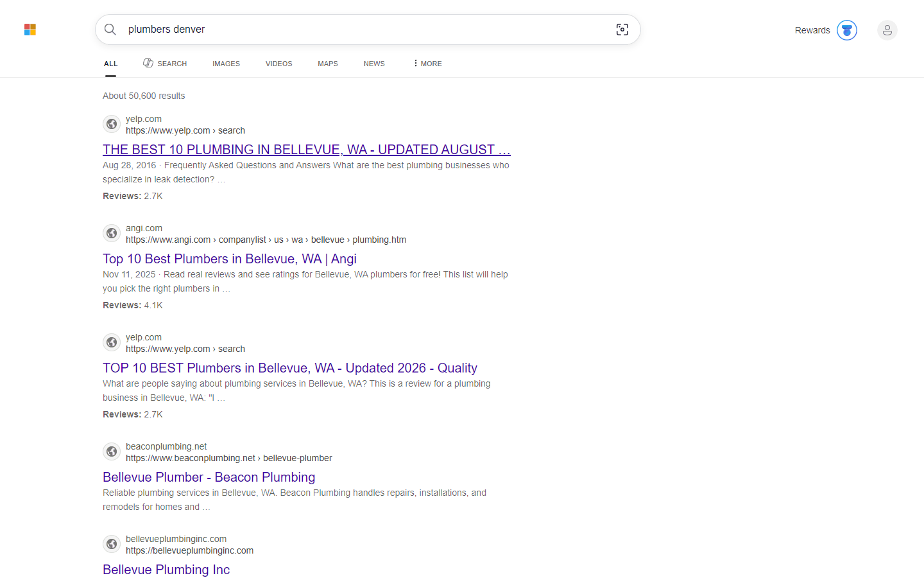Image resolution: width=924 pixels, height=578 pixels.
Task: Click the https://bellevueplumbinginc.com URL
Action: coord(189,550)
